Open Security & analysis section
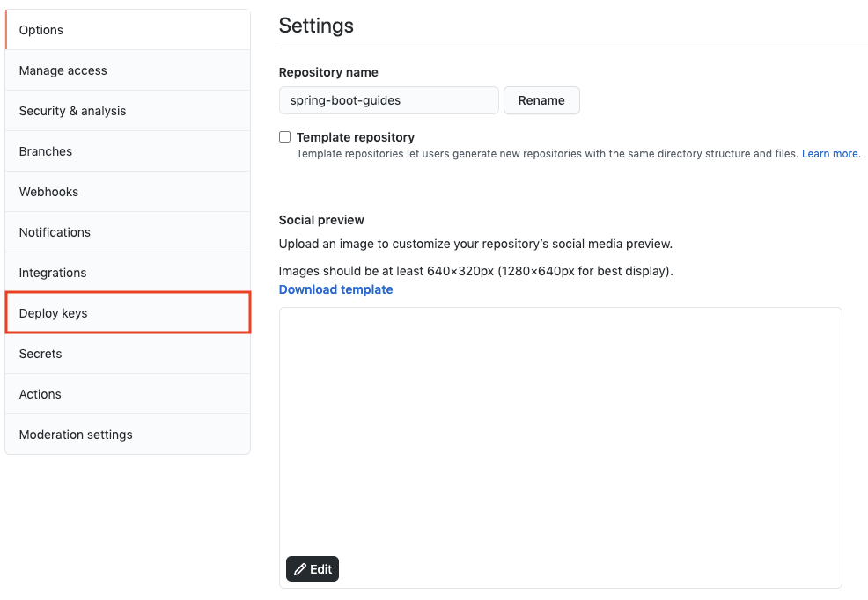868x600 pixels. [72, 111]
